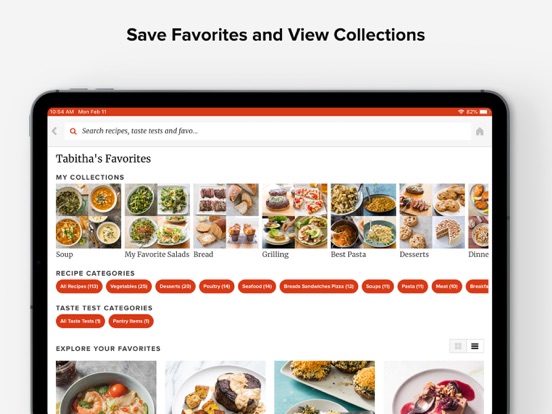The image size is (552, 414).
Task: Select All Taste Tests filter
Action: [80, 321]
